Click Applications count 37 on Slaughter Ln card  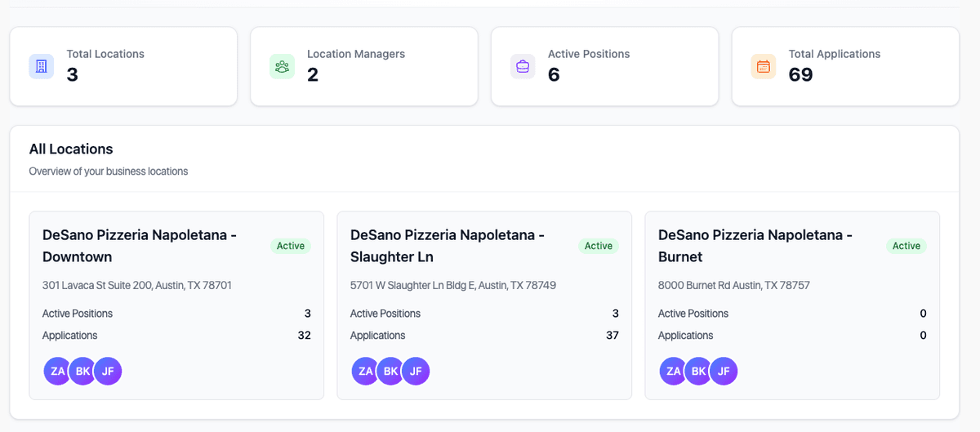pos(612,336)
